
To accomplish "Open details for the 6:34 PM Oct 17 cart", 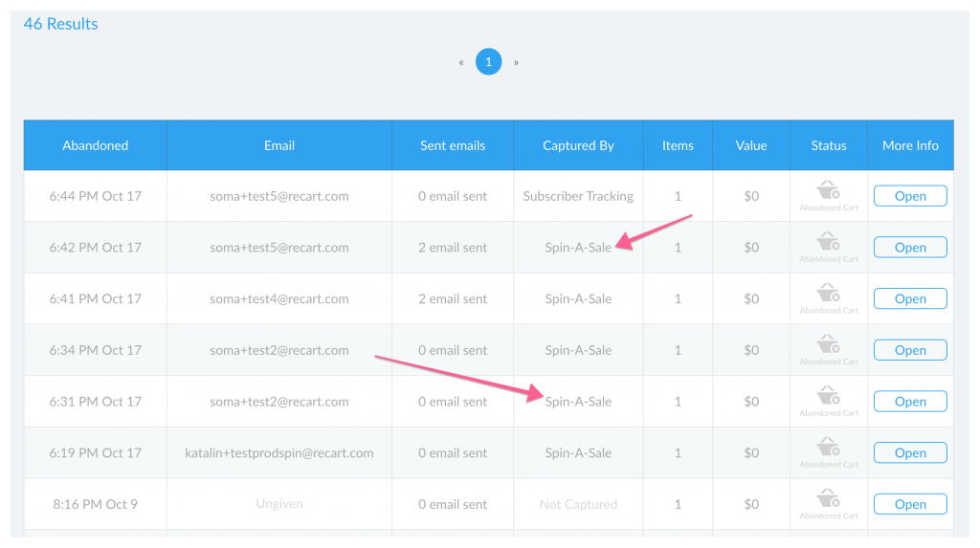I will tap(910, 350).
